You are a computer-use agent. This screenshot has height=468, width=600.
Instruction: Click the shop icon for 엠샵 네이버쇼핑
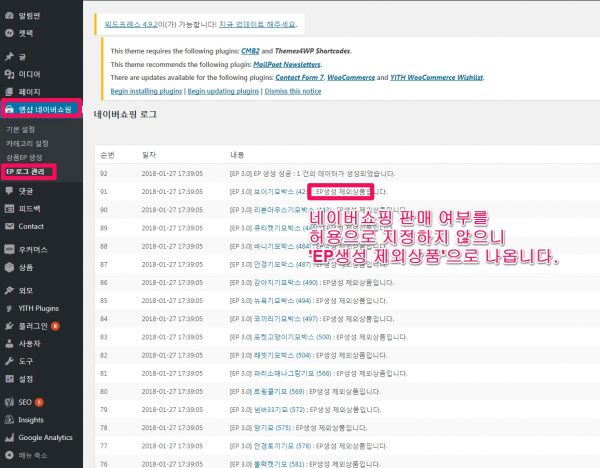(x=9, y=109)
